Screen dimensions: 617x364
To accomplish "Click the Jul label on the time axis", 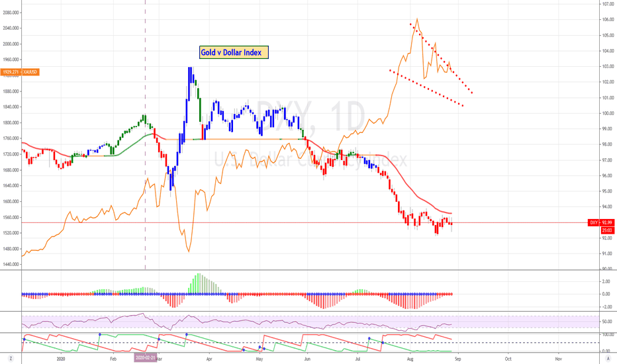I will coord(357,359).
